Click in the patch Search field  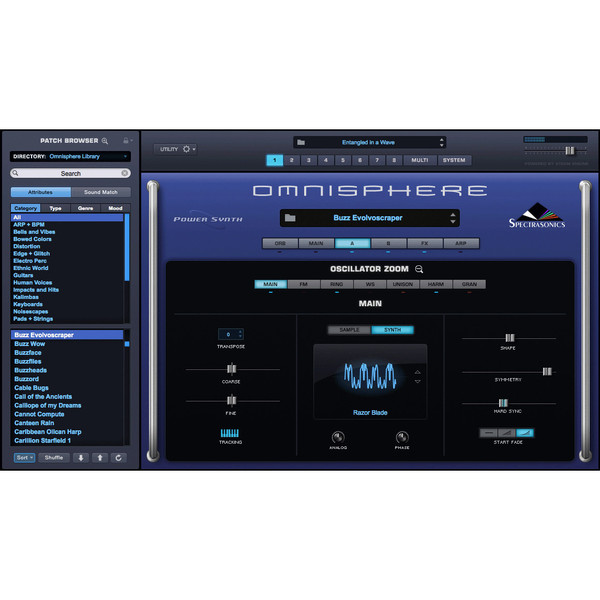point(70,173)
